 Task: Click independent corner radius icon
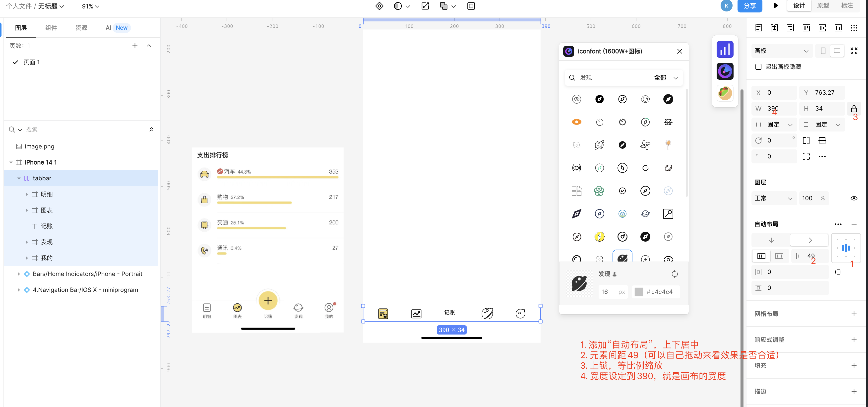pyautogui.click(x=806, y=156)
